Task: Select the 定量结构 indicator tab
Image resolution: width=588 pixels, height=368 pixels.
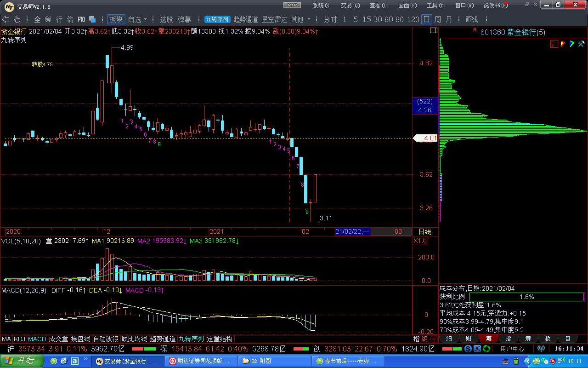Action: (220, 339)
